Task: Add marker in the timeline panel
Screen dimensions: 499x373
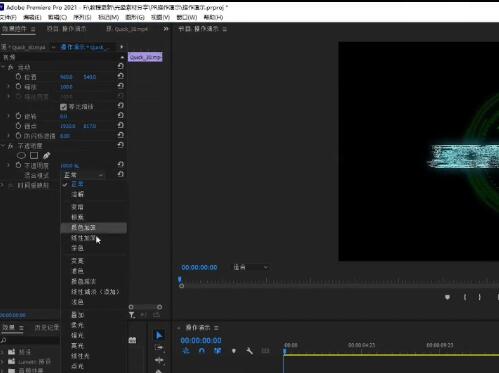Action: point(234,351)
